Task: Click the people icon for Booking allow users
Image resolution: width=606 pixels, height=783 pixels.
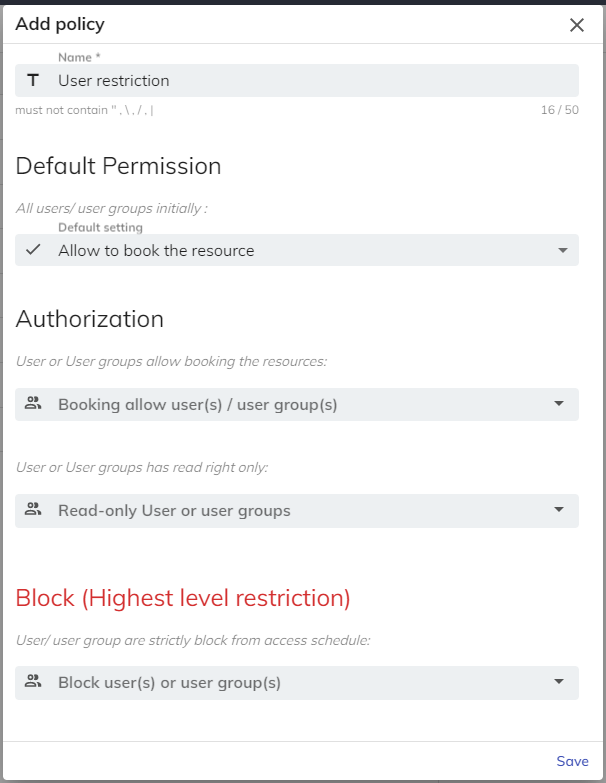Action: (x=33, y=404)
